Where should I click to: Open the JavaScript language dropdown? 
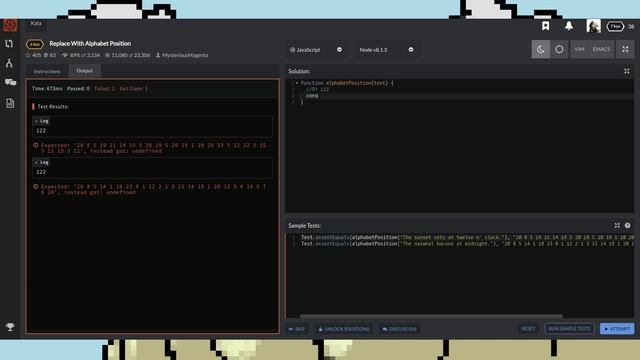pyautogui.click(x=316, y=50)
